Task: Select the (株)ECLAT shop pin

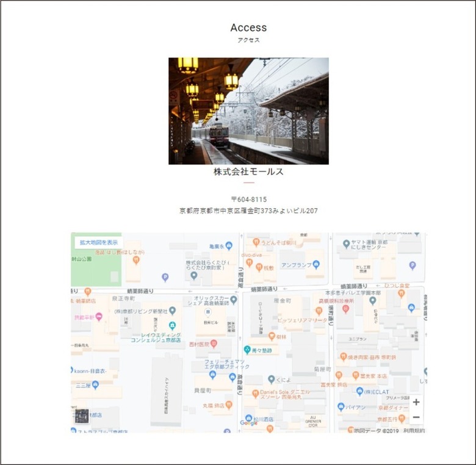Action: [359, 391]
